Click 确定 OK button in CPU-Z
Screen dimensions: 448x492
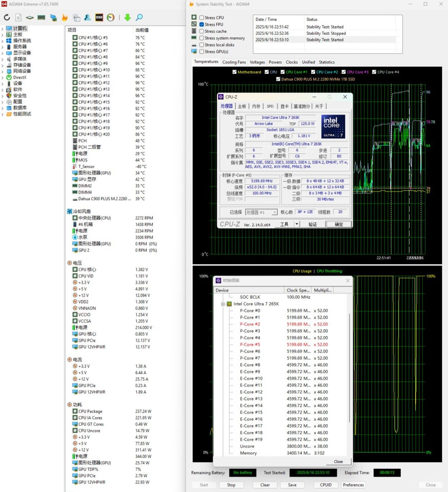(339, 224)
